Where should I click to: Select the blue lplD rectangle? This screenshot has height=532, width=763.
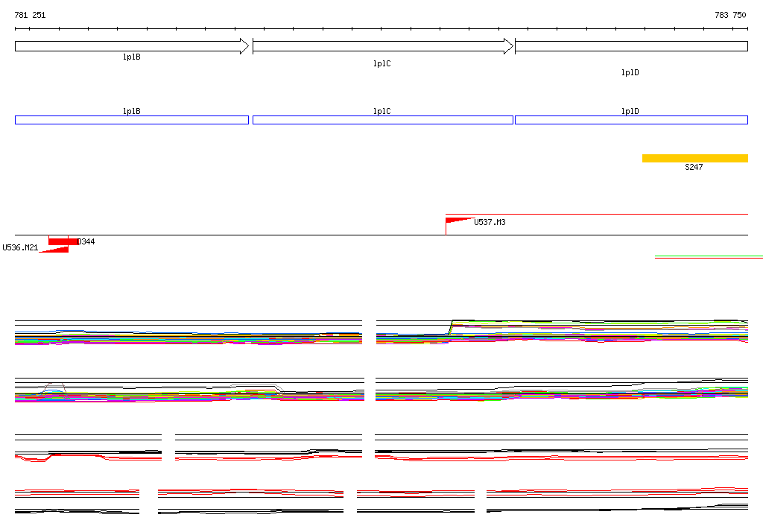[632, 120]
